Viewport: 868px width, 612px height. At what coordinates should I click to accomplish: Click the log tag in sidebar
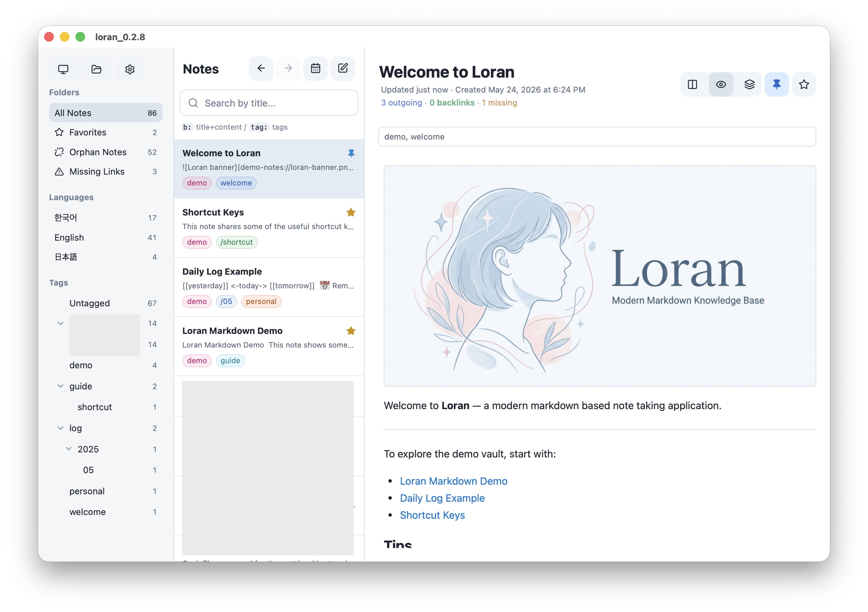pos(76,428)
